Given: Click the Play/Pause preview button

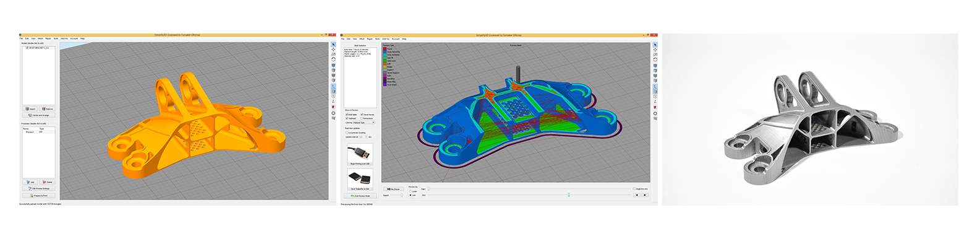Looking at the screenshot, I should tap(393, 189).
